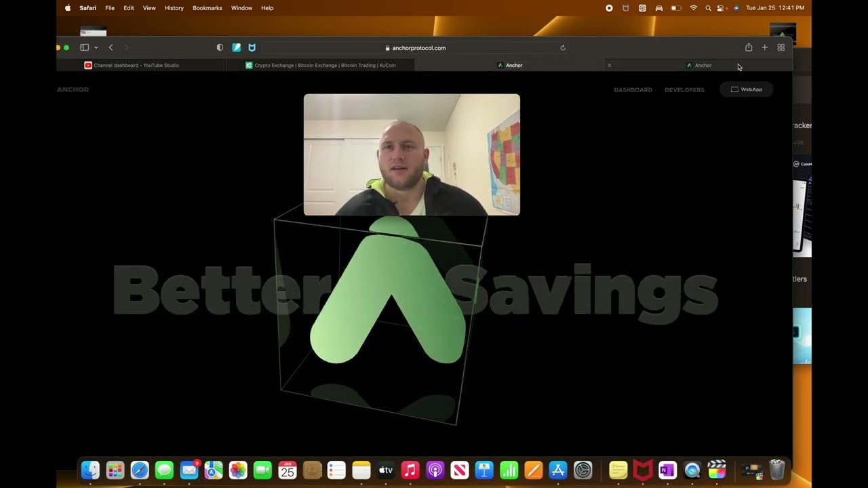The width and height of the screenshot is (868, 488).
Task: Open Wi-Fi status in menu bar
Action: pos(693,8)
